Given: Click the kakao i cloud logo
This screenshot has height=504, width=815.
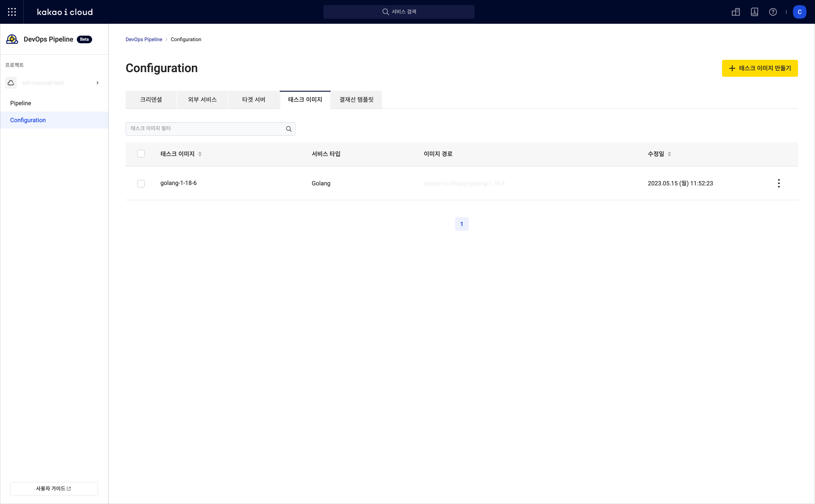Looking at the screenshot, I should point(65,12).
